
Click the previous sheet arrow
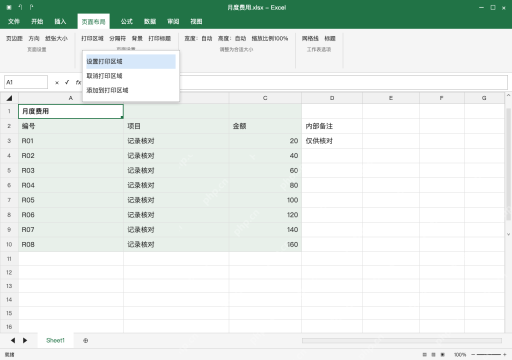[13, 340]
